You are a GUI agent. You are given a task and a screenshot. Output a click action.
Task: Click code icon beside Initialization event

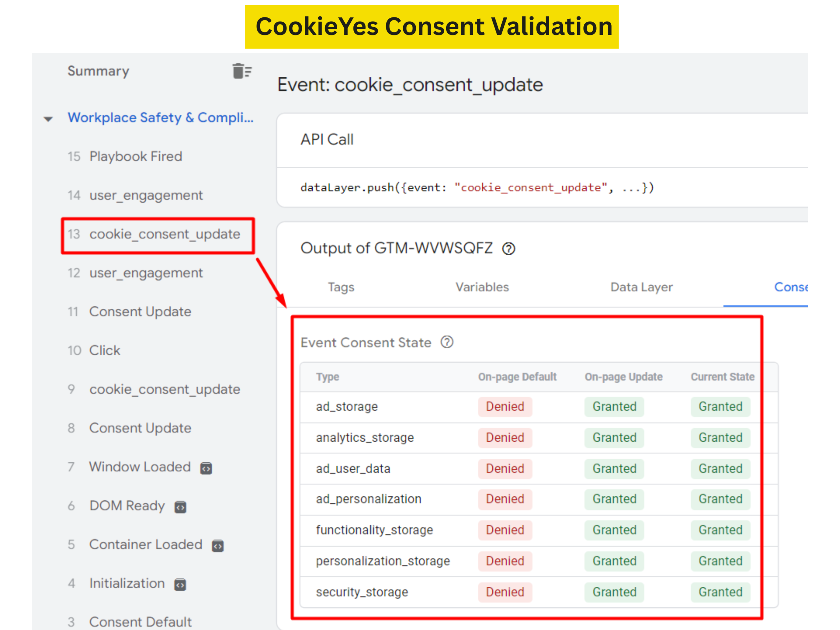pyautogui.click(x=180, y=584)
